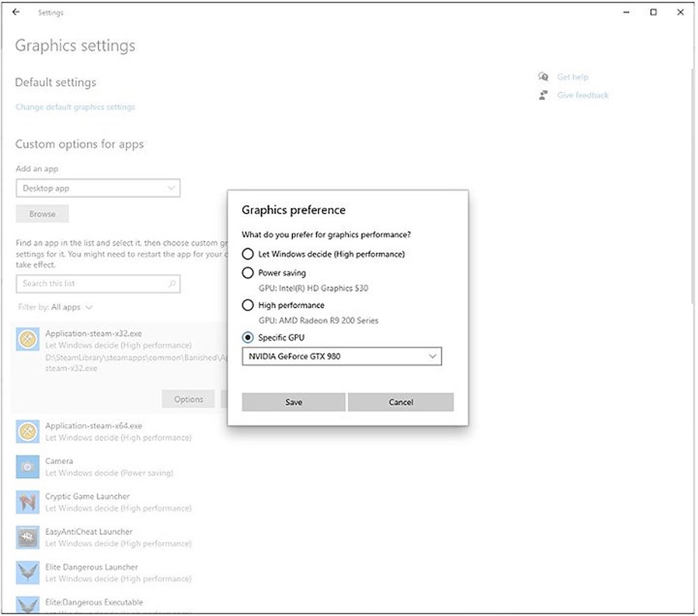This screenshot has height=616, width=698.
Task: Open the Desktop app type dropdown
Action: 98,188
